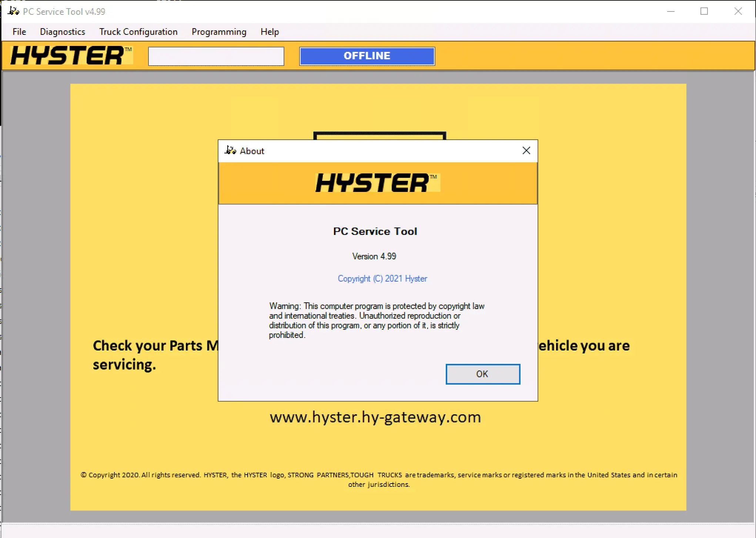The image size is (756, 538).
Task: Click the forklift app icon in main title bar
Action: pos(13,11)
